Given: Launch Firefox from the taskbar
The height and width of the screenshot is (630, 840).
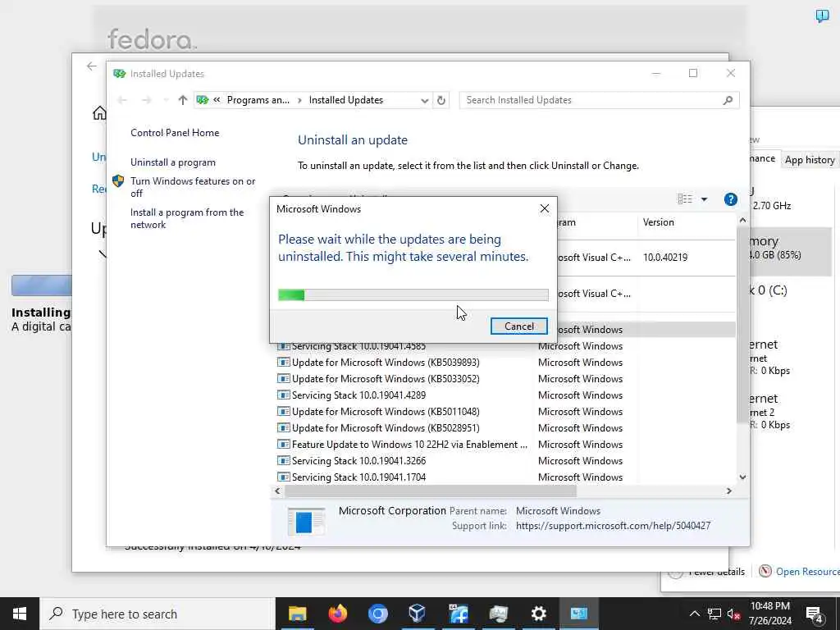Looking at the screenshot, I should click(337, 614).
